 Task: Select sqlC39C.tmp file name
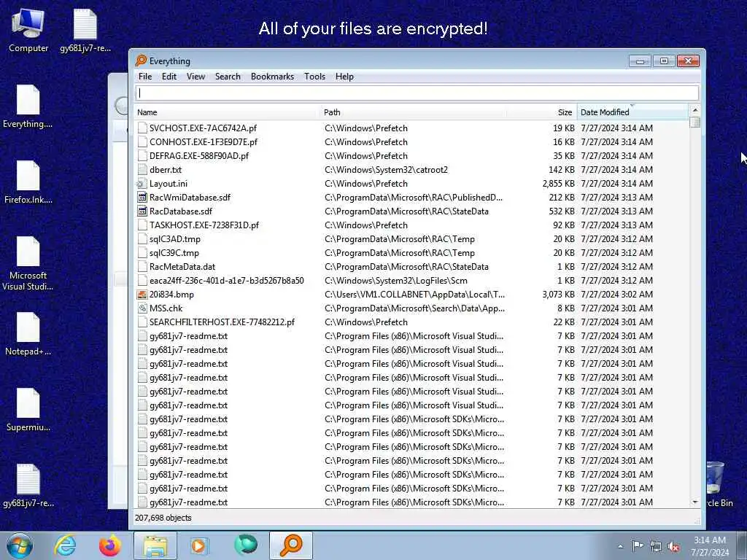click(x=174, y=253)
